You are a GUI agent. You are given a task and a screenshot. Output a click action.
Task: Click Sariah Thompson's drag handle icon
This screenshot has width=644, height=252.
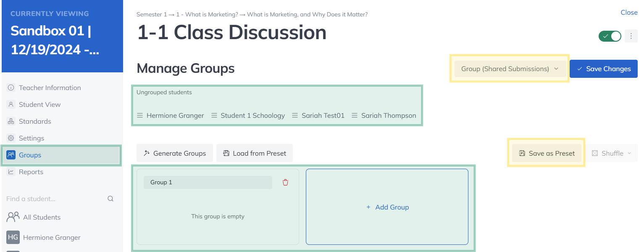point(355,115)
